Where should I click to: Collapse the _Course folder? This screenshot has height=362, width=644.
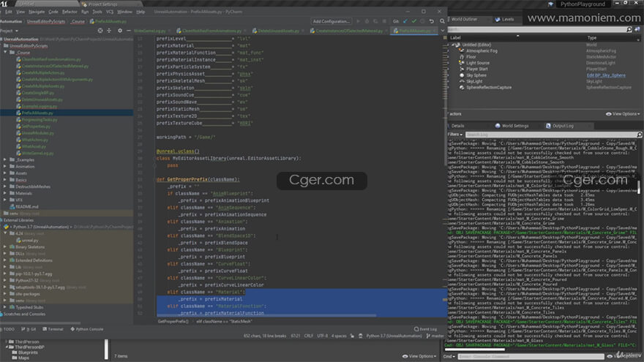(5, 53)
